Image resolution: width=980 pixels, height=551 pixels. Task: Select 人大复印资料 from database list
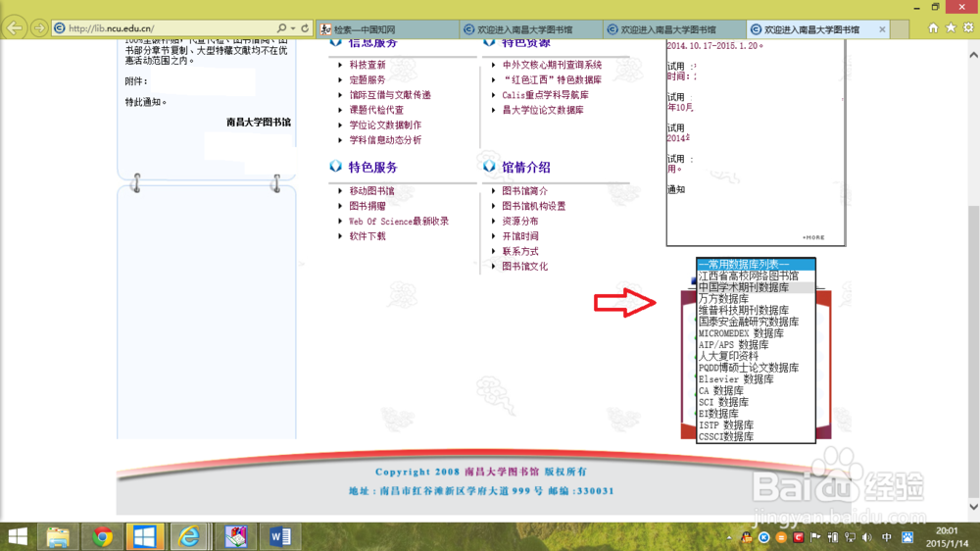pos(756,357)
